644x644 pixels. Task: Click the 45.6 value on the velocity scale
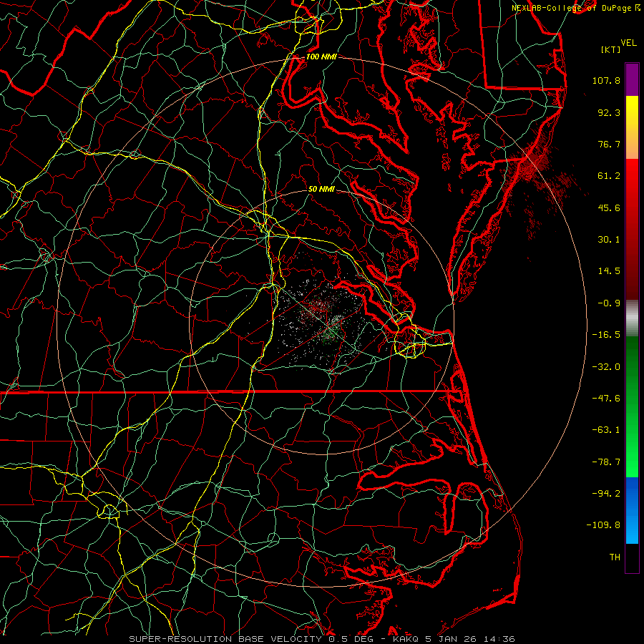pyautogui.click(x=609, y=208)
